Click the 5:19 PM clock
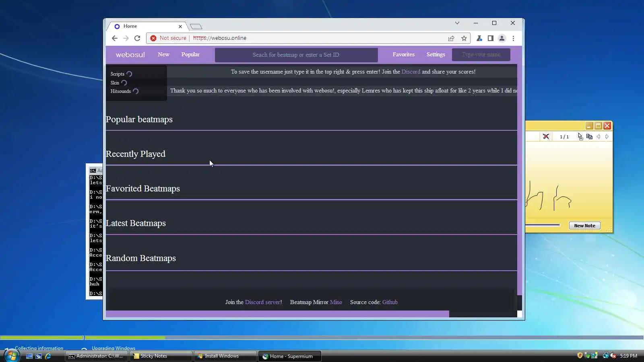The width and height of the screenshot is (644, 362). (x=628, y=356)
